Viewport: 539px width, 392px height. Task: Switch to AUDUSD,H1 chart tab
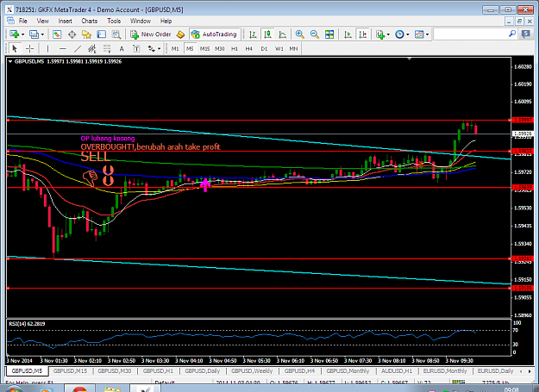tap(397, 371)
